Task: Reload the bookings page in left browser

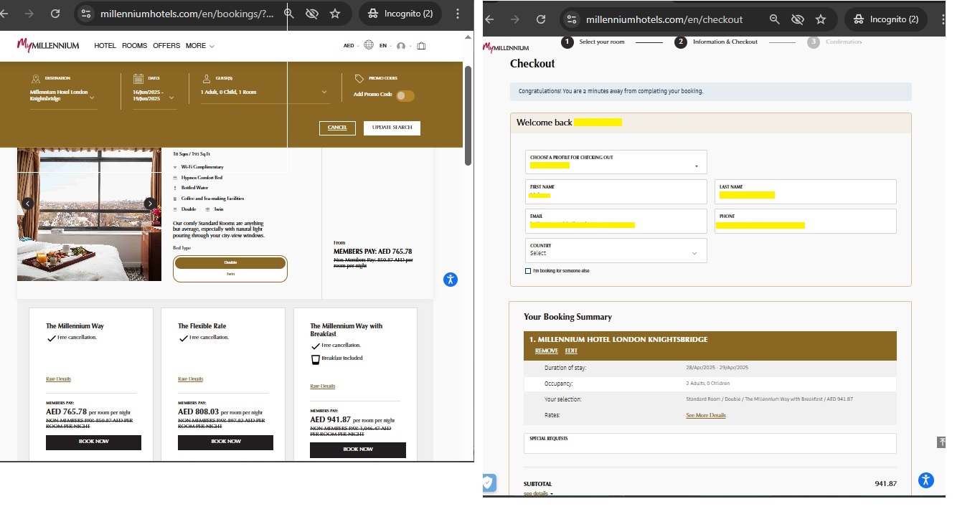Action: coord(55,14)
